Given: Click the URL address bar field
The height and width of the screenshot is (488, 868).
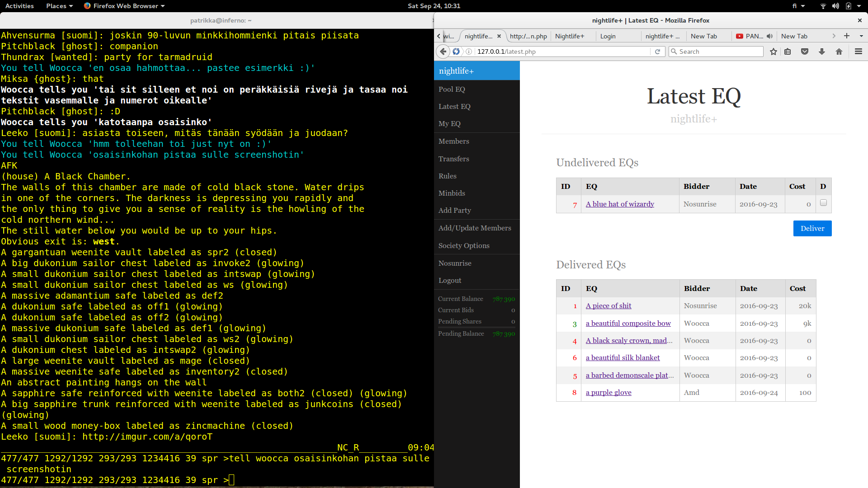Looking at the screenshot, I should click(563, 52).
